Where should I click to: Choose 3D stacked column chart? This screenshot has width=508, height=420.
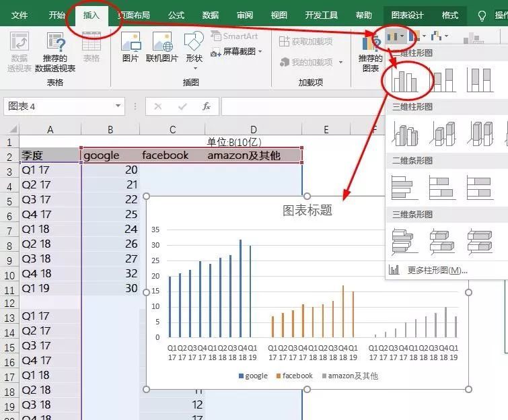pos(443,133)
